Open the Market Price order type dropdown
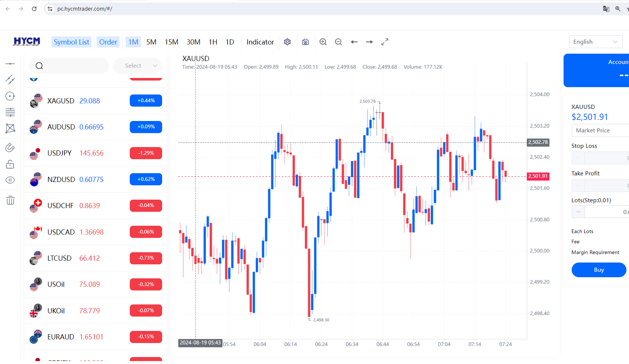The height and width of the screenshot is (364, 629). click(x=600, y=131)
